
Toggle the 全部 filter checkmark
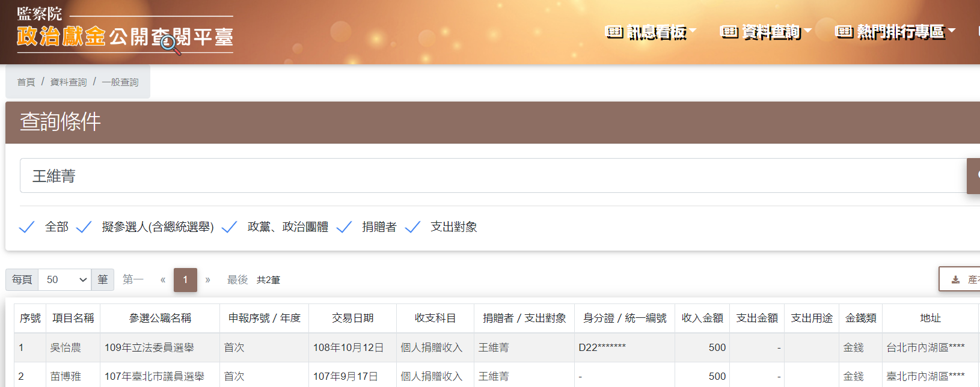27,227
